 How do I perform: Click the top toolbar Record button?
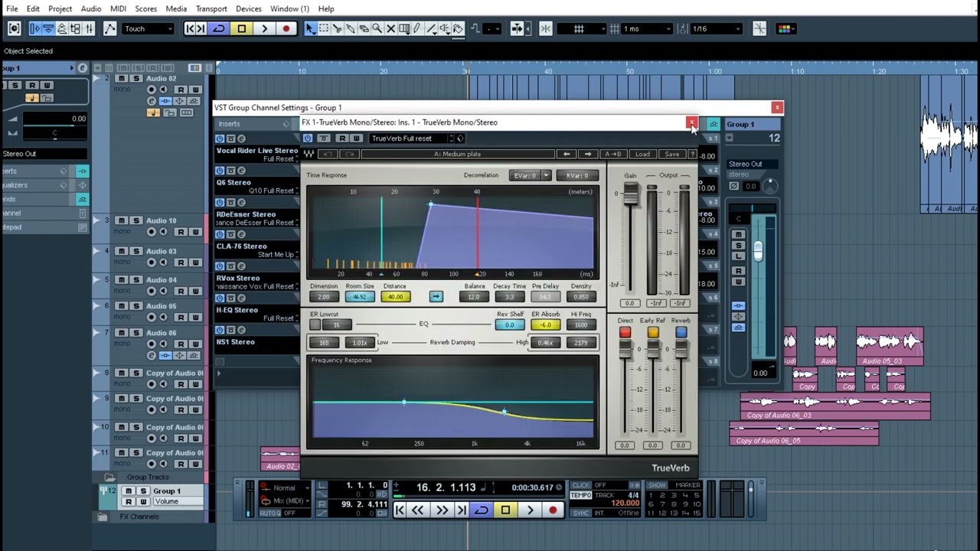286,28
